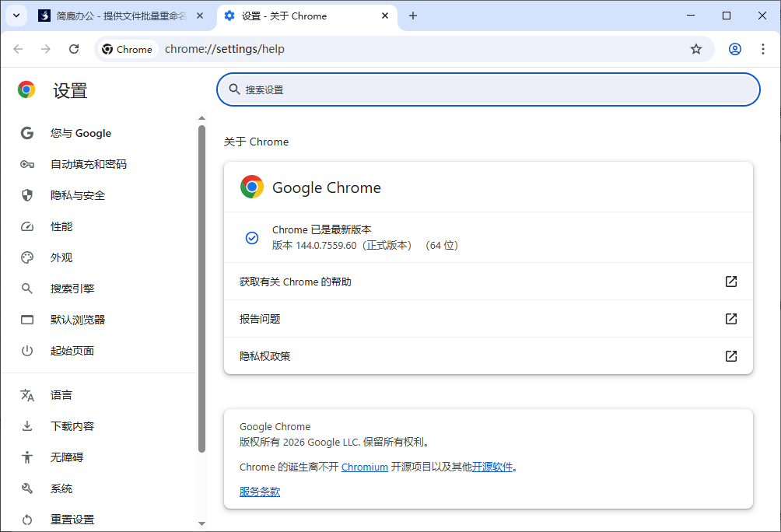Viewport: 781px width, 532px height.
Task: Click the external link icon beside 报告问题
Action: pos(730,319)
